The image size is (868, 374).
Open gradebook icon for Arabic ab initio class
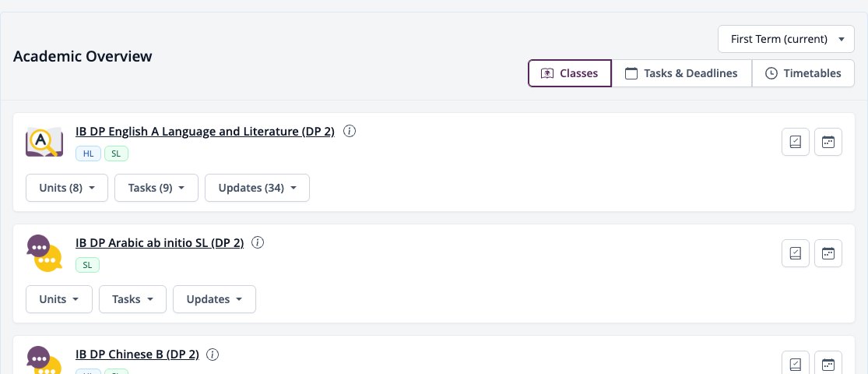(x=796, y=253)
